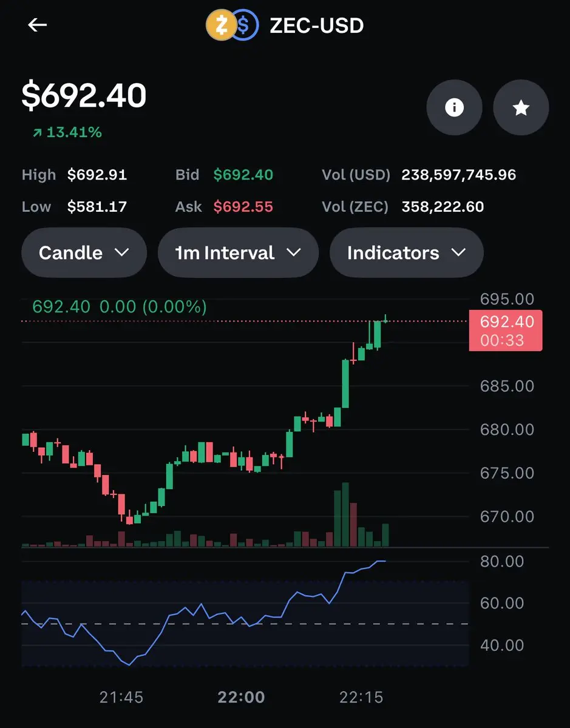Tap the 670.00 price axis label

pyautogui.click(x=507, y=516)
